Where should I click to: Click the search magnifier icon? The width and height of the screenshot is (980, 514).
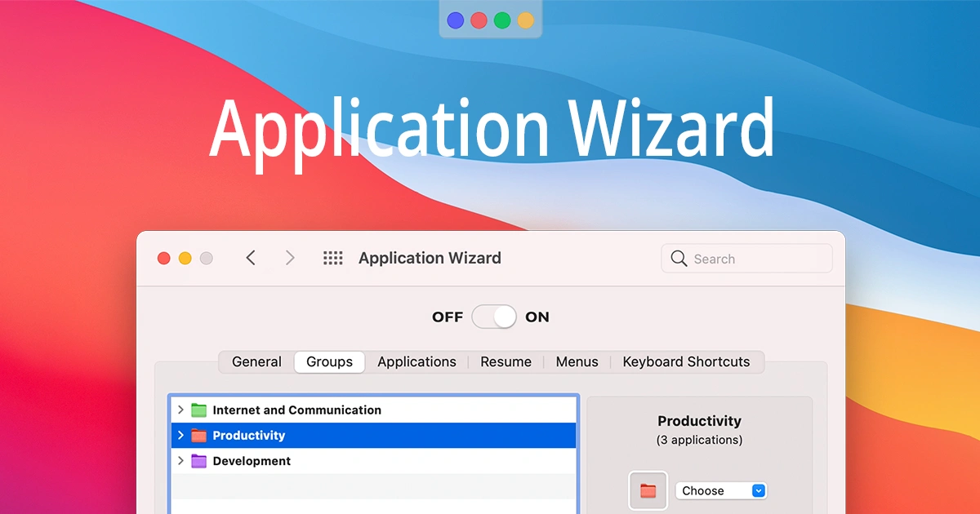tap(679, 259)
